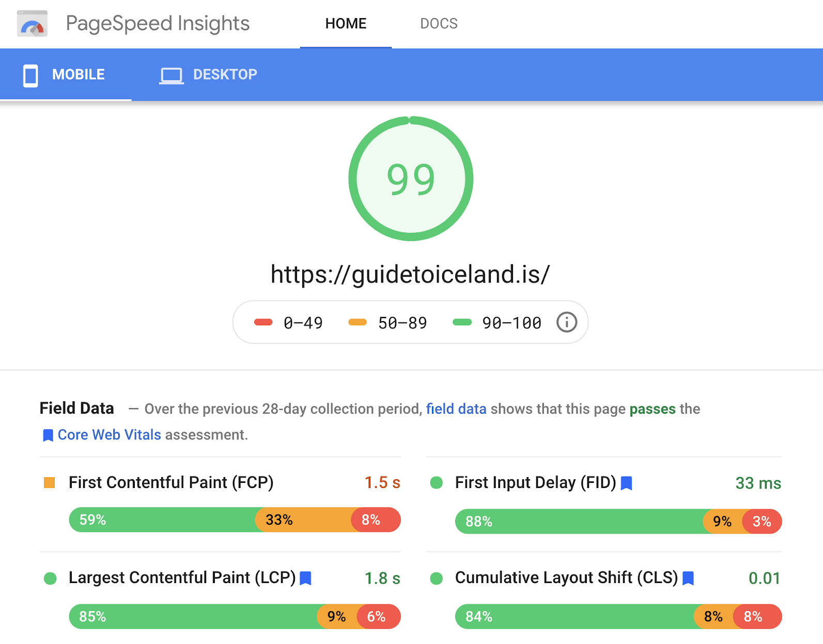This screenshot has width=823, height=644.
Task: Switch to the DESKTOP tab
Action: 208,75
